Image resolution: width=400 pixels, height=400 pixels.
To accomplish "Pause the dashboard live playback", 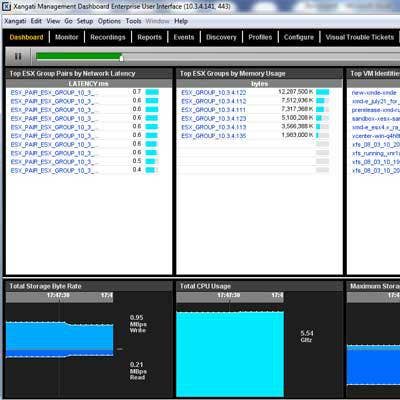I will coord(18,56).
